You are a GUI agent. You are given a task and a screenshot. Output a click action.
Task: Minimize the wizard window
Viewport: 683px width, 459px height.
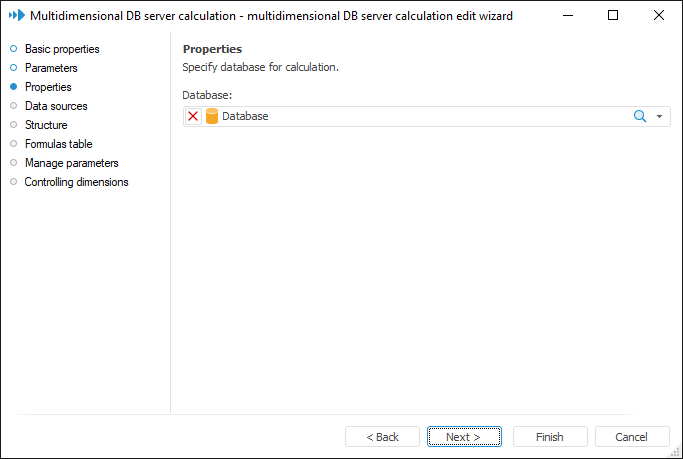pos(568,16)
